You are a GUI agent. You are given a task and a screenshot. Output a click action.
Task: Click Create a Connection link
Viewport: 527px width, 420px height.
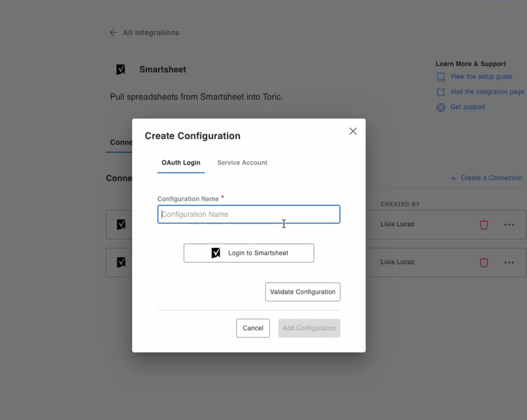[x=491, y=178]
